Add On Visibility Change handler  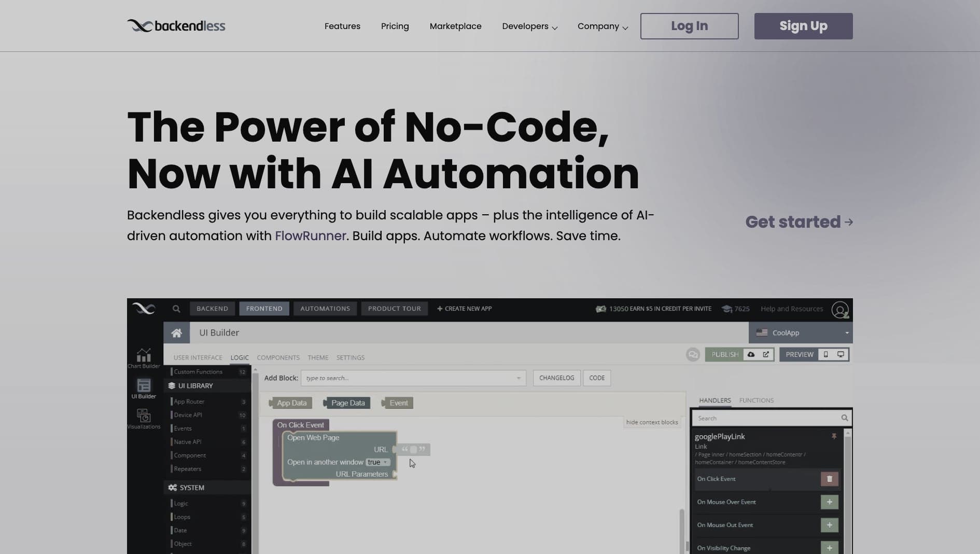point(830,548)
